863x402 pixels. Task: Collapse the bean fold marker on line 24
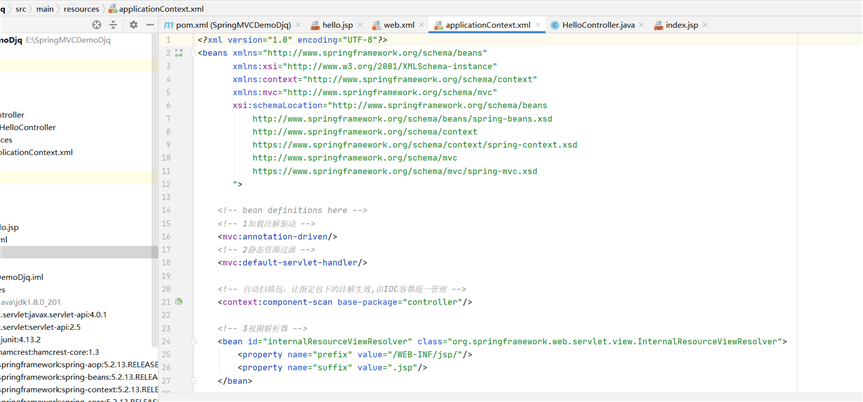click(x=193, y=341)
